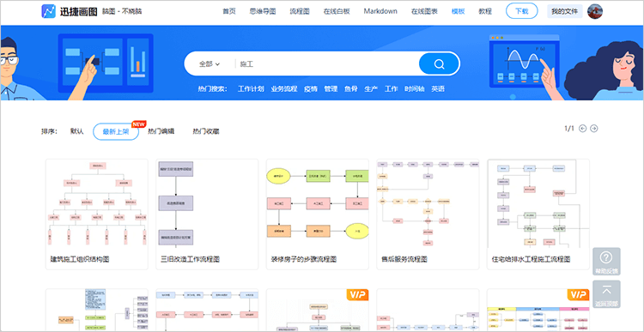Click hot search term 英语
644x332 pixels.
(437, 88)
